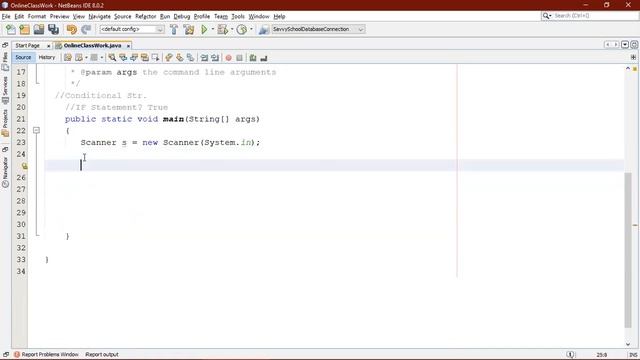Open the Navigate menu
This screenshot has width=640, height=360.
100,16
